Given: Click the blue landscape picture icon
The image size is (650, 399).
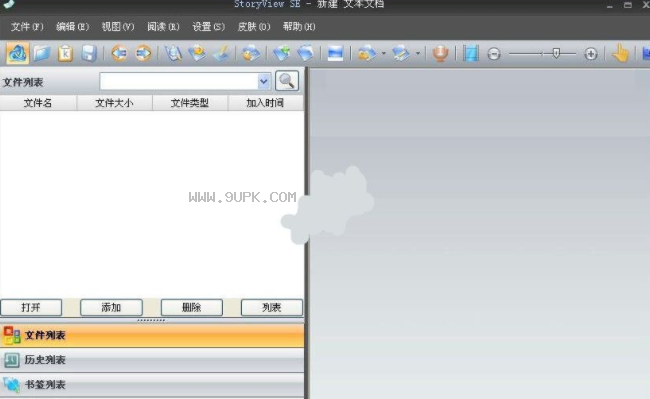Looking at the screenshot, I should click(x=335, y=53).
